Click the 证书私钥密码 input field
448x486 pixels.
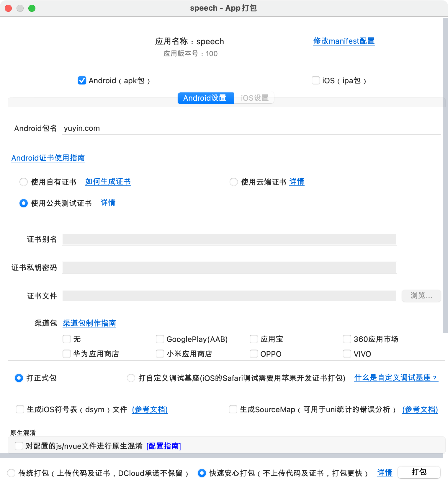click(229, 268)
